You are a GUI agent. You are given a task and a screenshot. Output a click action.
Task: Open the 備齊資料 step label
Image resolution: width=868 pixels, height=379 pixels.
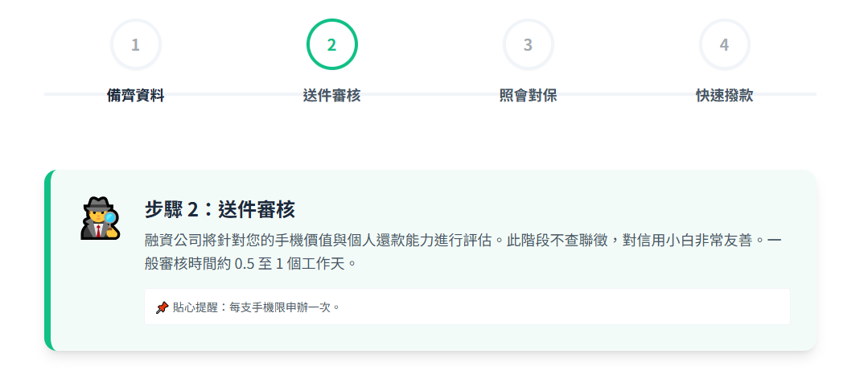point(135,96)
